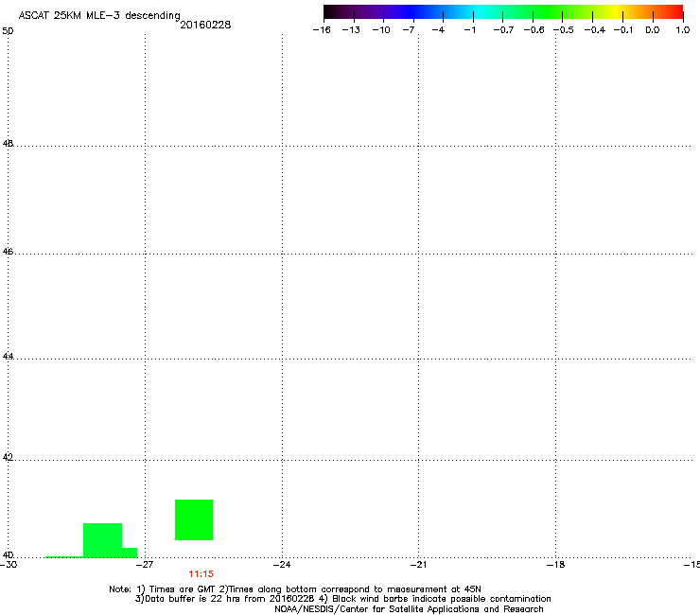This screenshot has width=700, height=615.
Task: Click the -30 longitude axis label
Action: (x=9, y=565)
